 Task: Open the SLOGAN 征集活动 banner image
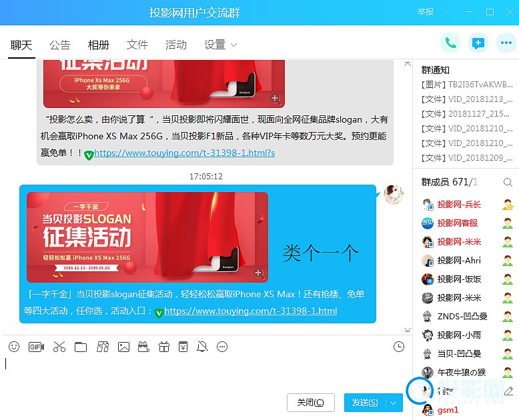[x=147, y=237]
